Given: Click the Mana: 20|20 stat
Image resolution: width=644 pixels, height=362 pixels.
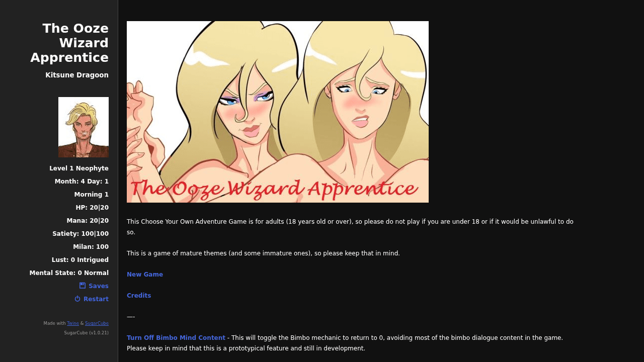Looking at the screenshot, I should click(x=88, y=221).
